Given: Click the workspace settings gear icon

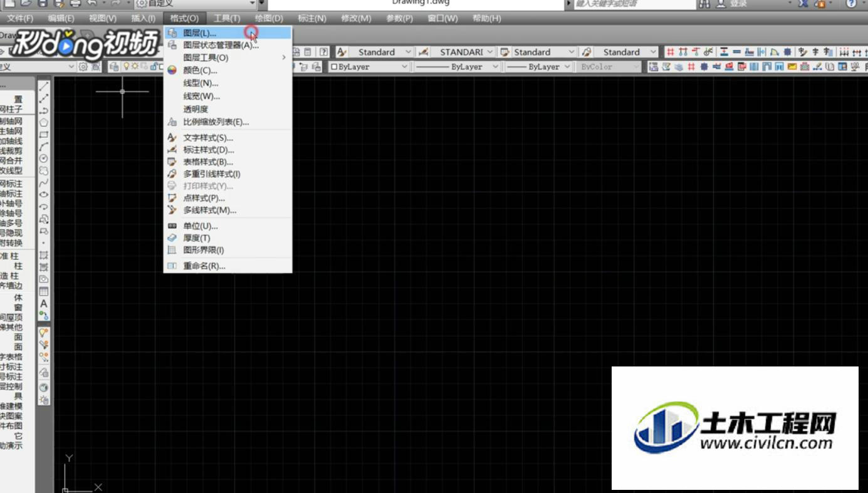Looking at the screenshot, I should [83, 66].
